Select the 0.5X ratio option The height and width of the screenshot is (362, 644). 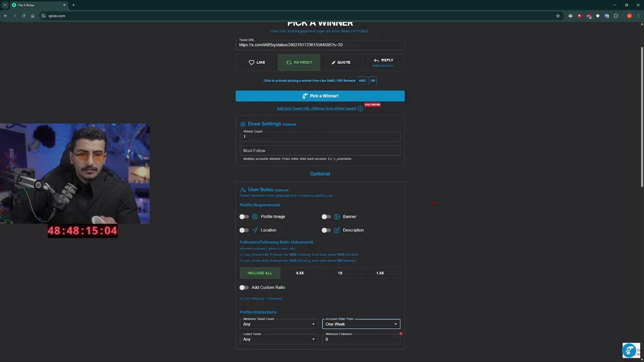click(300, 273)
